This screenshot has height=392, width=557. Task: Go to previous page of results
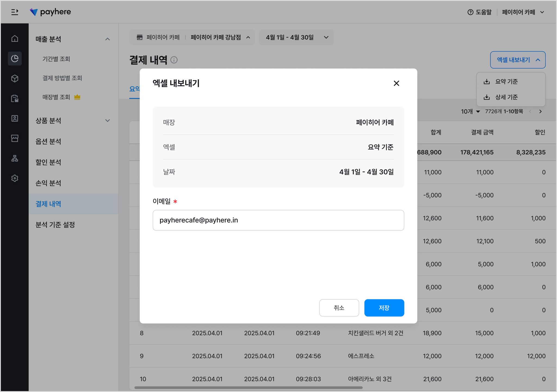click(x=530, y=111)
